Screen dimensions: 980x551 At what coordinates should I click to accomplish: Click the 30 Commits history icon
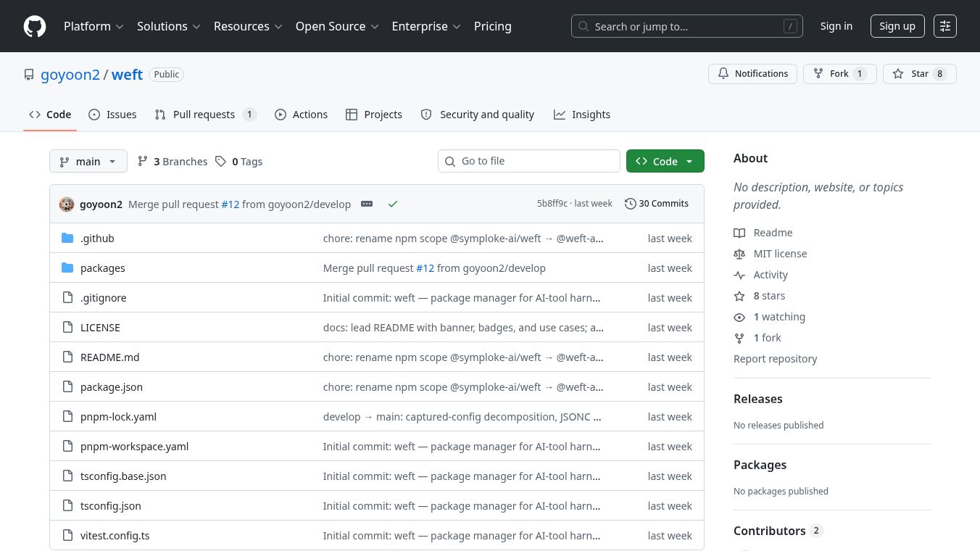(631, 204)
